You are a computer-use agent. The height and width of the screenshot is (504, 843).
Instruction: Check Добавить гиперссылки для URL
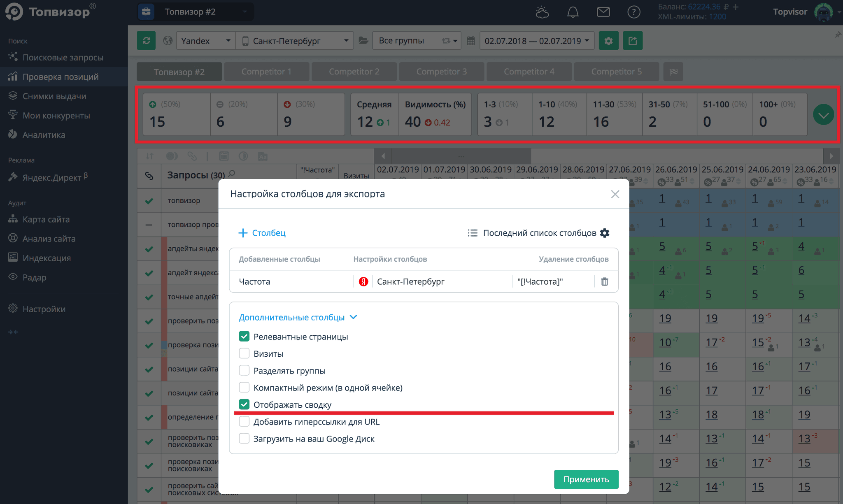pos(244,422)
